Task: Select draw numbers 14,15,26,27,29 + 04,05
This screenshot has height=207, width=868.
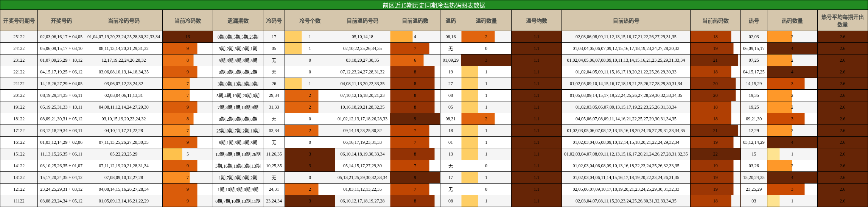Action: coord(61,84)
